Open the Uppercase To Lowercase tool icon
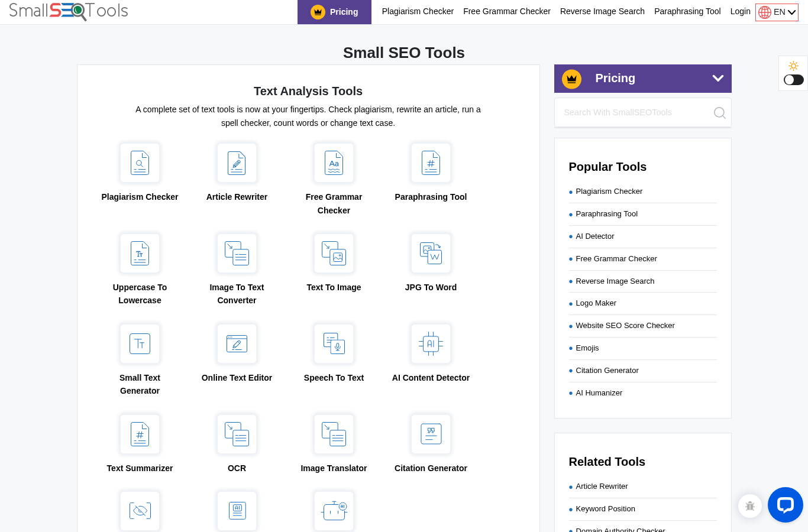808x532 pixels. pos(140,254)
